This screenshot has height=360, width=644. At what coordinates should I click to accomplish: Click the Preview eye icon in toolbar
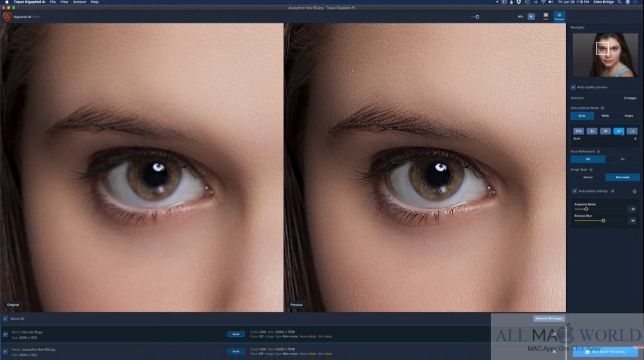click(x=558, y=16)
